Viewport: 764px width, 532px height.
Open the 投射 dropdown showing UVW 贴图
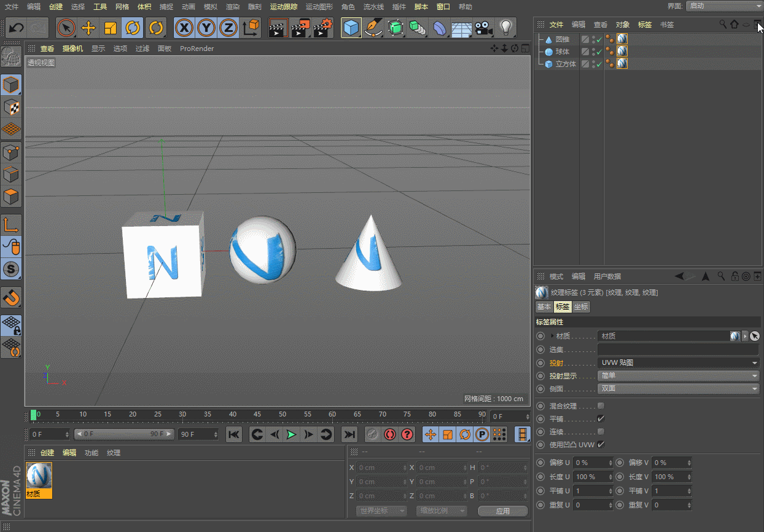coord(678,362)
